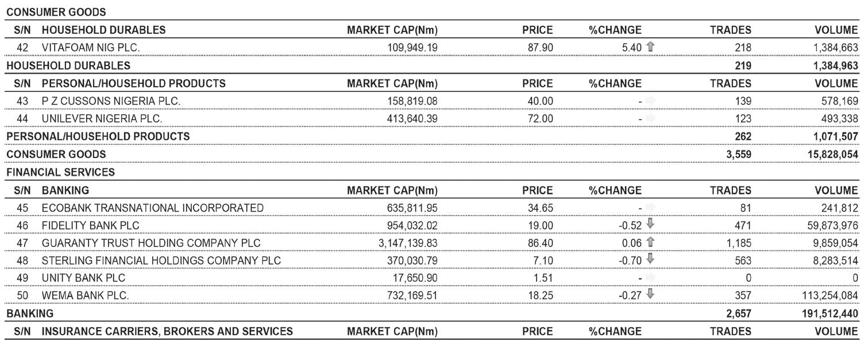Viewport: 868px width, 352px height.
Task: Click the down arrow next to Sterling Financial -0.70
Action: tap(650, 260)
